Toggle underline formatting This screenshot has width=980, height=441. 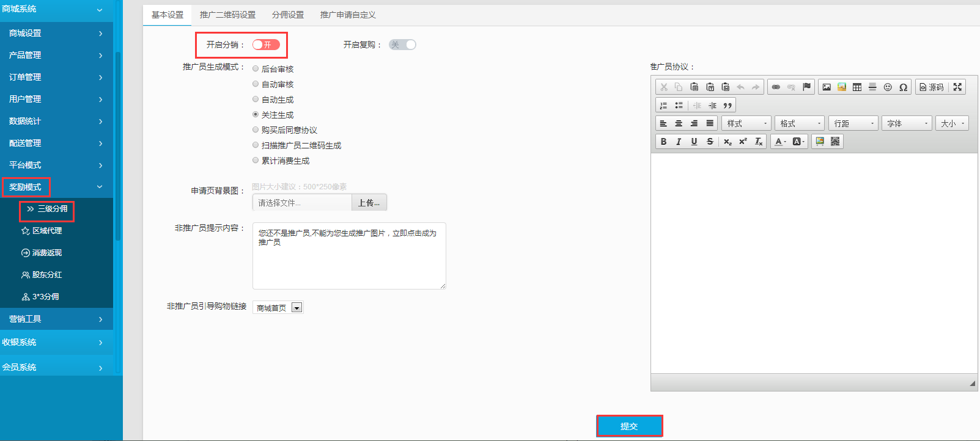click(694, 142)
